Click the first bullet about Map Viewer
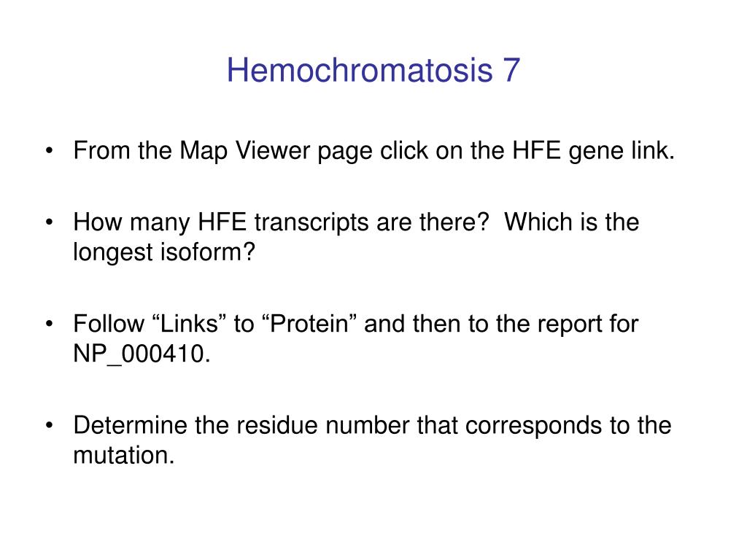This screenshot has height=560, width=747. pos(374,151)
